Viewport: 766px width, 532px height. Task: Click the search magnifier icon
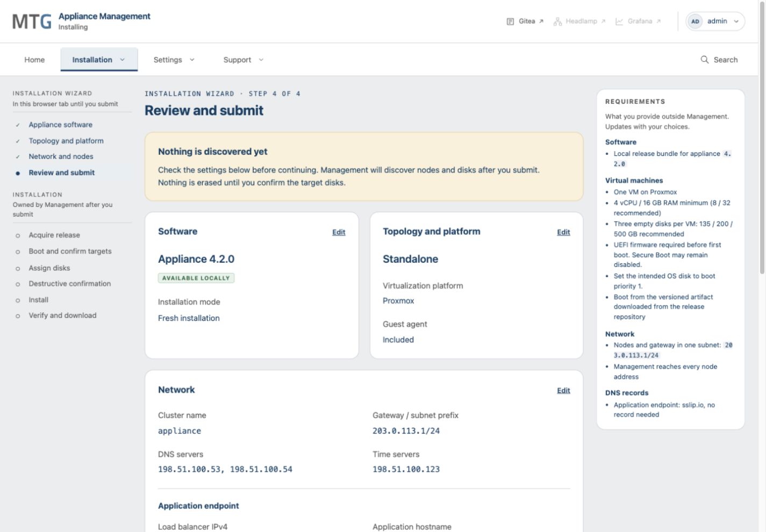tap(704, 59)
